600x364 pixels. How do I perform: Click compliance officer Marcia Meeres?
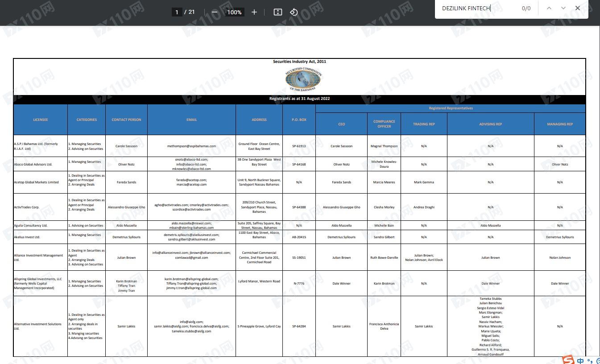click(x=384, y=182)
